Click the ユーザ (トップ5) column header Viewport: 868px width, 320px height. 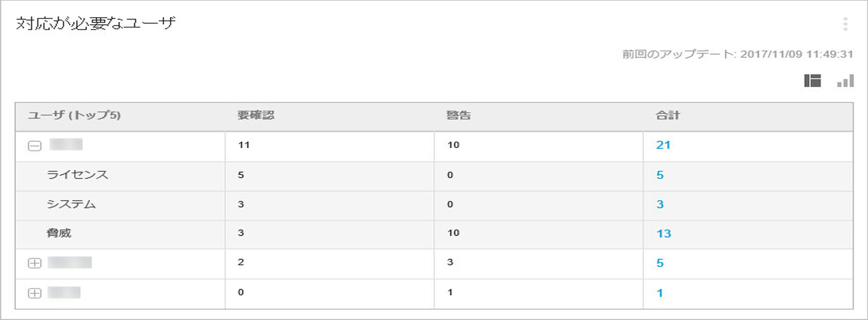point(74,115)
